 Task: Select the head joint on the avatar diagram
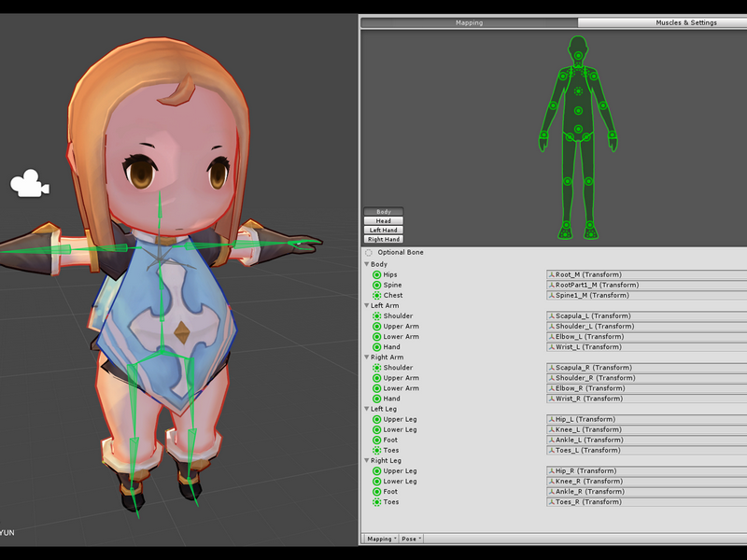(578, 56)
